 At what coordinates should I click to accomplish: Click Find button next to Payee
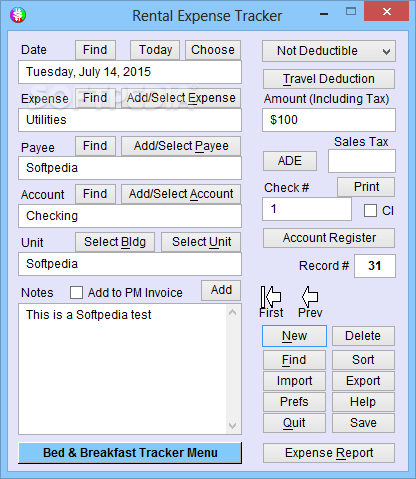click(95, 146)
